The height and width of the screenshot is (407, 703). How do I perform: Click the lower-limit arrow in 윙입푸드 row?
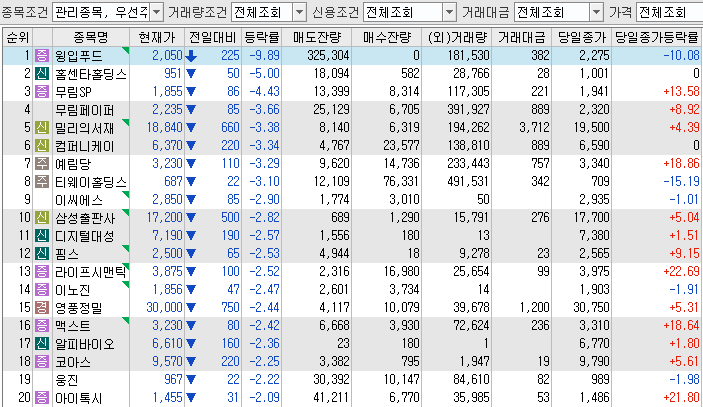pyautogui.click(x=191, y=56)
